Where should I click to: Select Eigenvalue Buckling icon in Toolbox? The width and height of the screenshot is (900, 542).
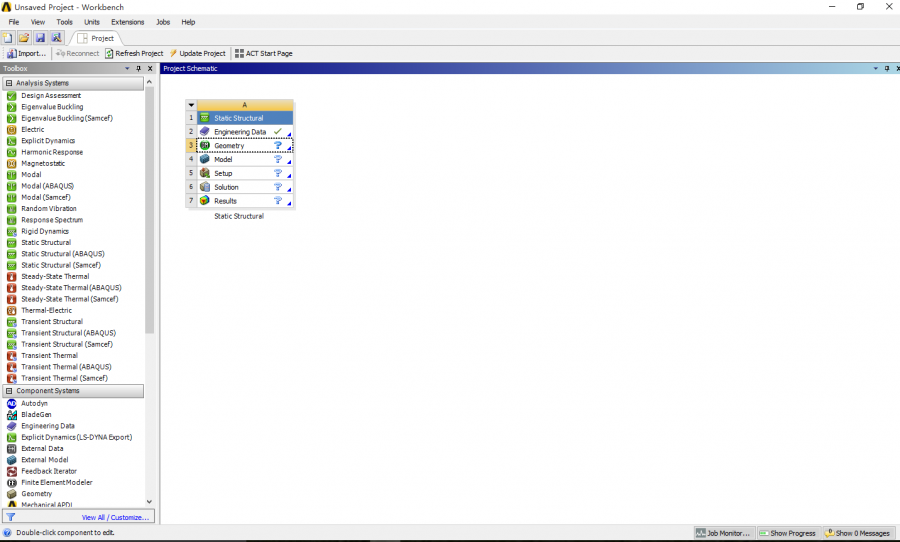pyautogui.click(x=11, y=107)
